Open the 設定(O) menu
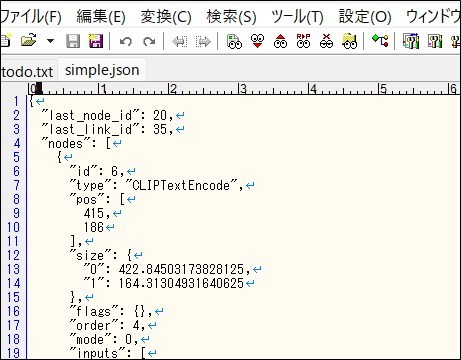 pos(365,16)
